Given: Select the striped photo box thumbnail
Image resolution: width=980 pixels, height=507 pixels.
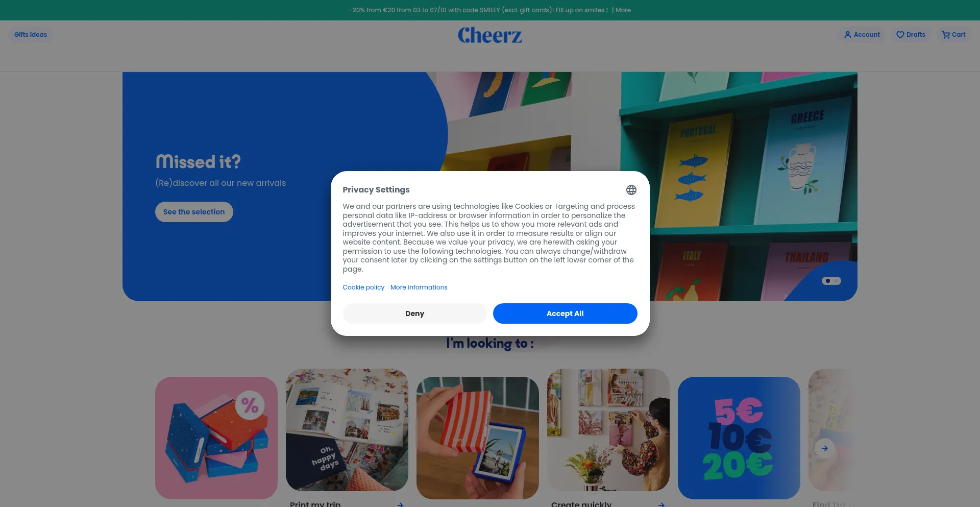Looking at the screenshot, I should (x=478, y=438).
